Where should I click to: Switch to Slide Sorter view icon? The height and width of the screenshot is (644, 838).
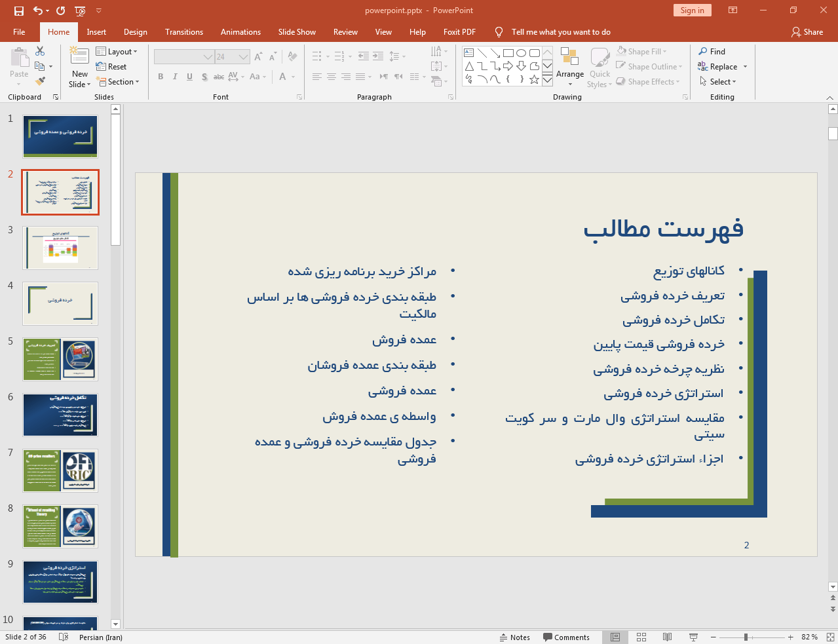[x=641, y=637]
